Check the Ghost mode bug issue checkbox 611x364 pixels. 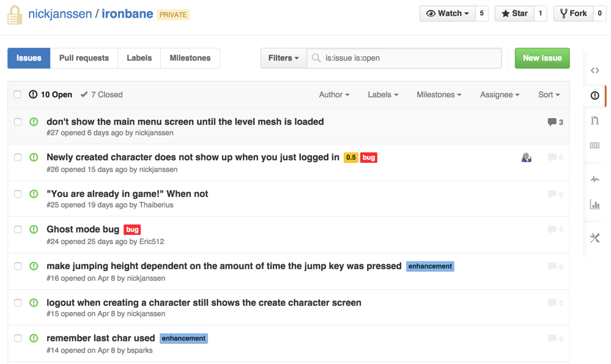click(18, 229)
